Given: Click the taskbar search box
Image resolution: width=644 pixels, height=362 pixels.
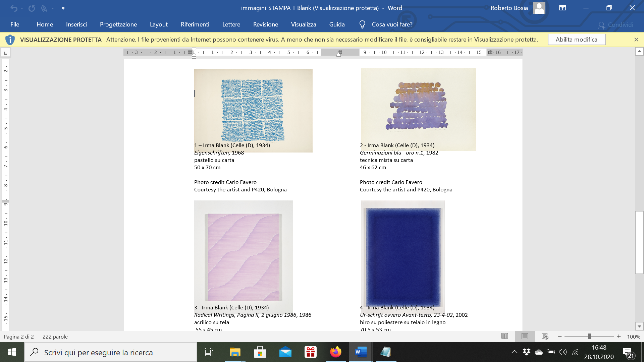Looking at the screenshot, I should [111, 352].
